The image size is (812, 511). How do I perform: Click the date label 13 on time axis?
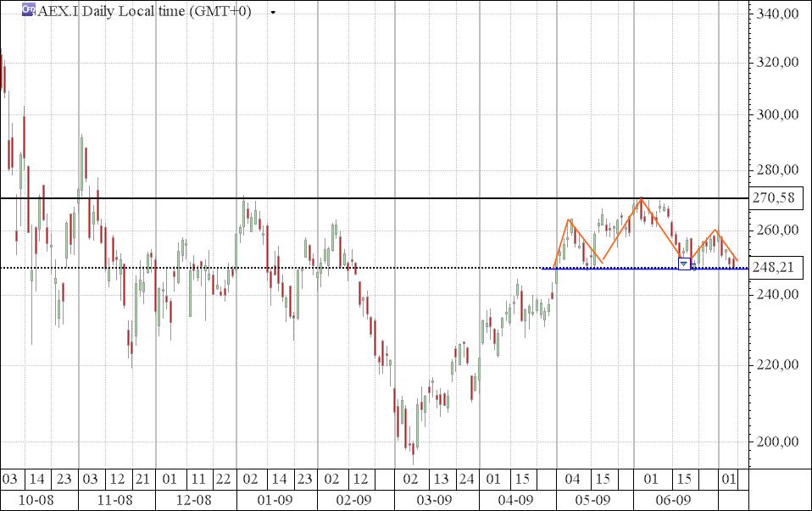click(x=442, y=479)
